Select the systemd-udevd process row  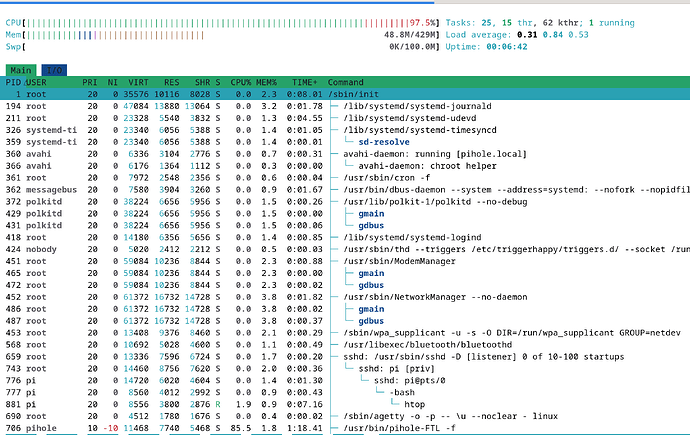[345, 118]
